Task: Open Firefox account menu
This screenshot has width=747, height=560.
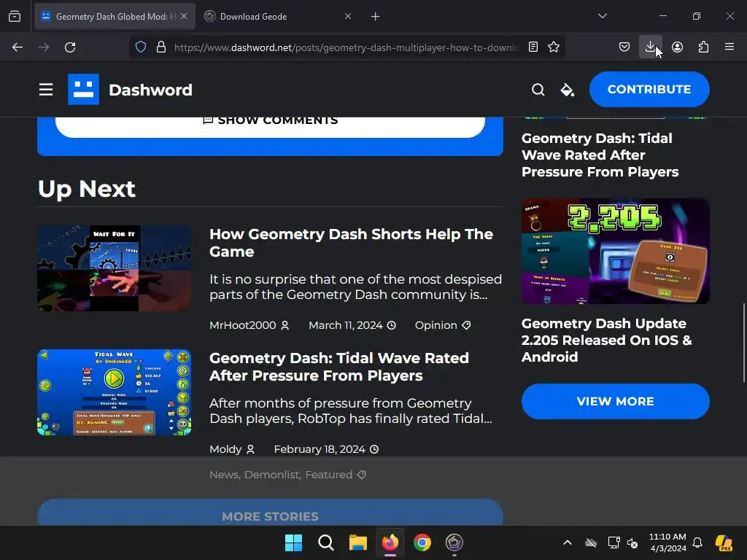Action: click(x=677, y=47)
